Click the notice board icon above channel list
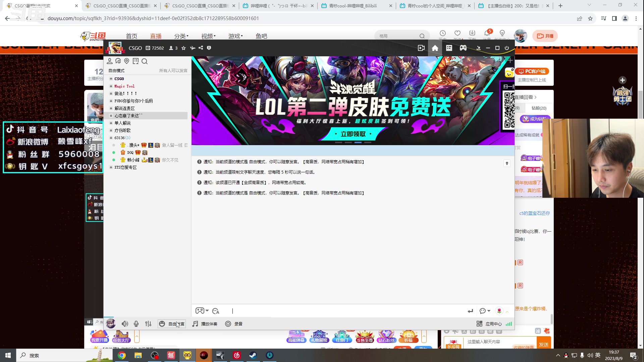 [x=136, y=61]
